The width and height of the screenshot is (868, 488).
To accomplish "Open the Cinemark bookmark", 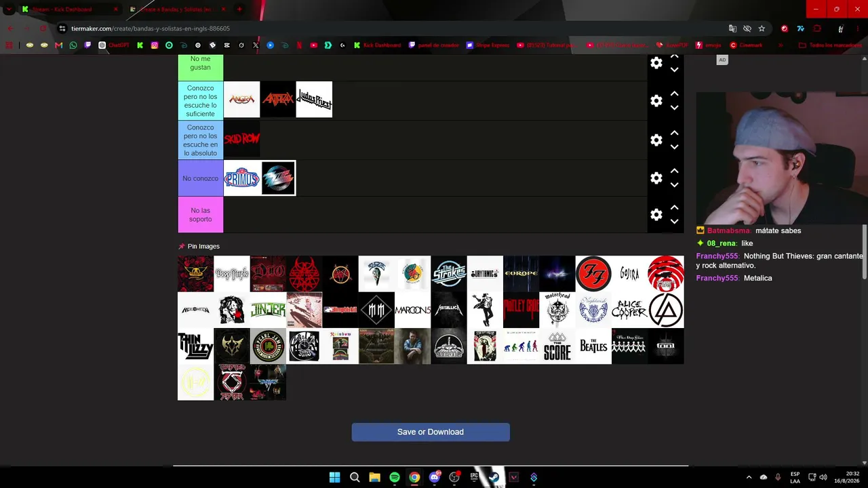I will (746, 45).
